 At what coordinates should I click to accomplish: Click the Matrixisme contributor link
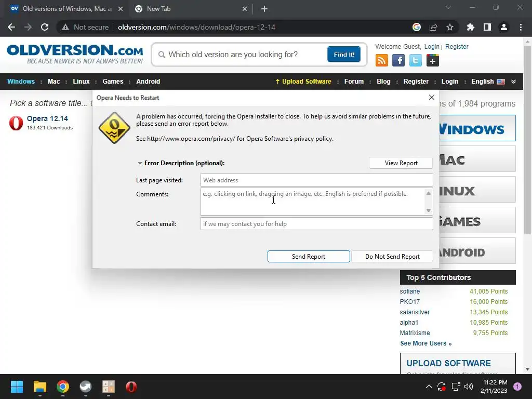[415, 333]
